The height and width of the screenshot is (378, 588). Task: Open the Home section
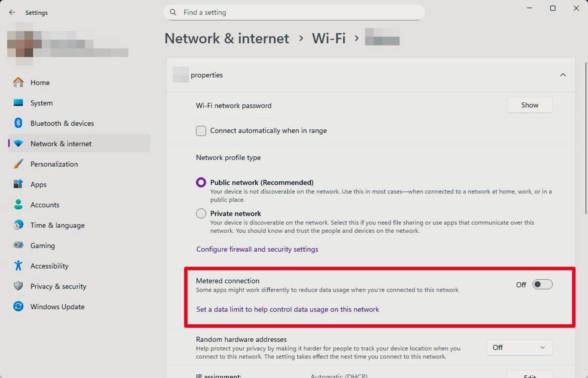pos(40,82)
